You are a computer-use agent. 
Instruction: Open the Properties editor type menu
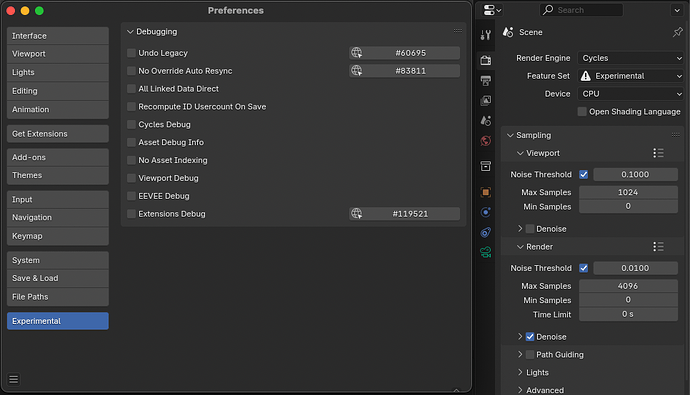[492, 10]
